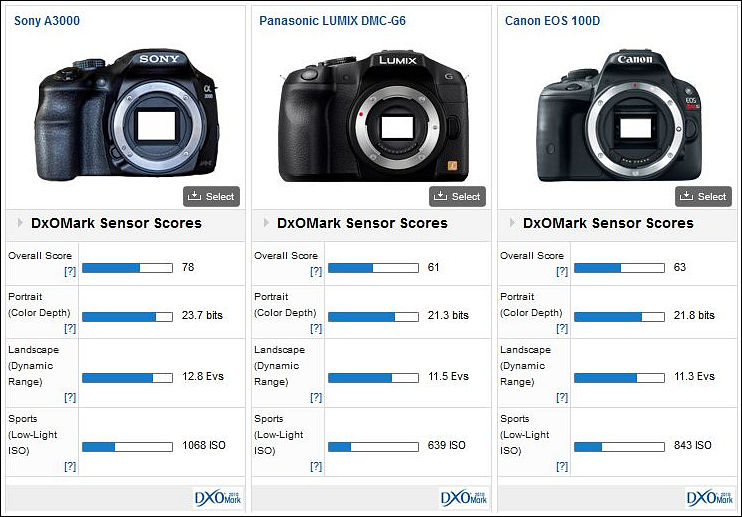Open Landscape Dynamic Range help for Panasonic

point(316,397)
